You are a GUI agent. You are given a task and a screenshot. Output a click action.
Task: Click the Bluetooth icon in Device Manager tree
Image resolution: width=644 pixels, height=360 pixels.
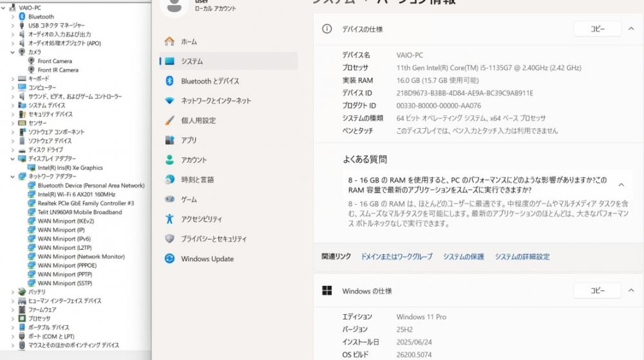coord(22,16)
